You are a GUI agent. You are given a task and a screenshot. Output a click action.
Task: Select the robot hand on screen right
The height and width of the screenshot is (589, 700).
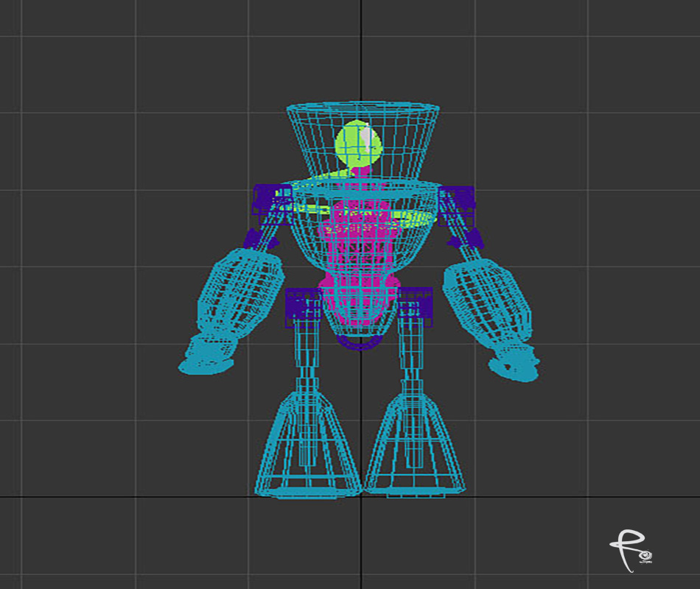pyautogui.click(x=514, y=360)
